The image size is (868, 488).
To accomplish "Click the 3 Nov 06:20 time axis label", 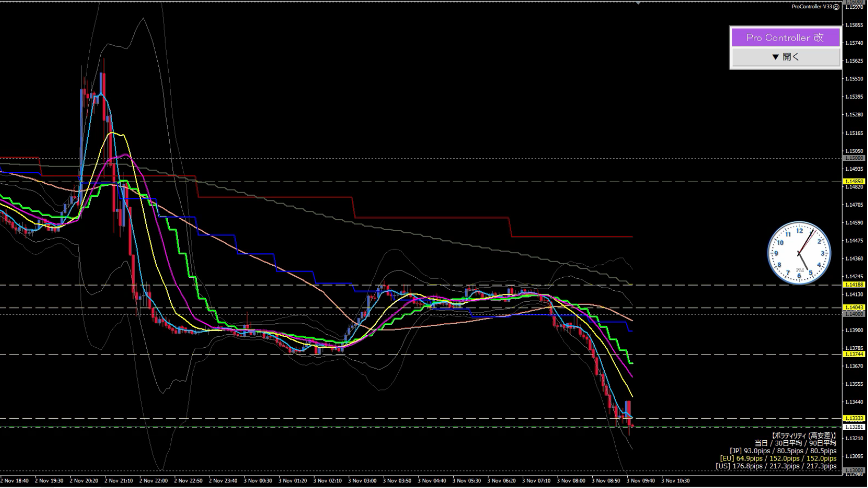I will [501, 481].
